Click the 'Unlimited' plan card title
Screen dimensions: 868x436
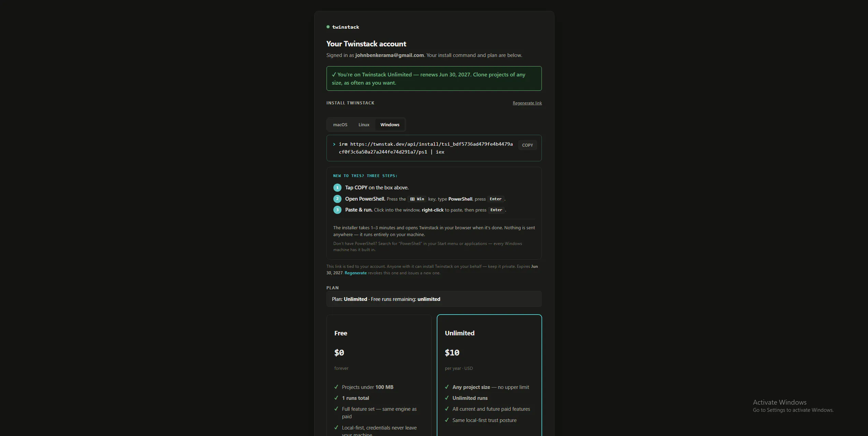pos(460,333)
